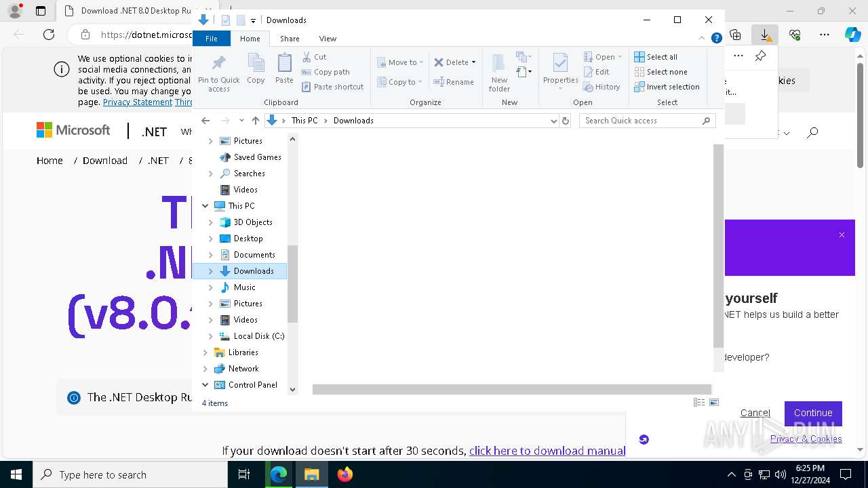This screenshot has width=868, height=488.
Task: Select Music in navigation tree
Action: pyautogui.click(x=244, y=287)
